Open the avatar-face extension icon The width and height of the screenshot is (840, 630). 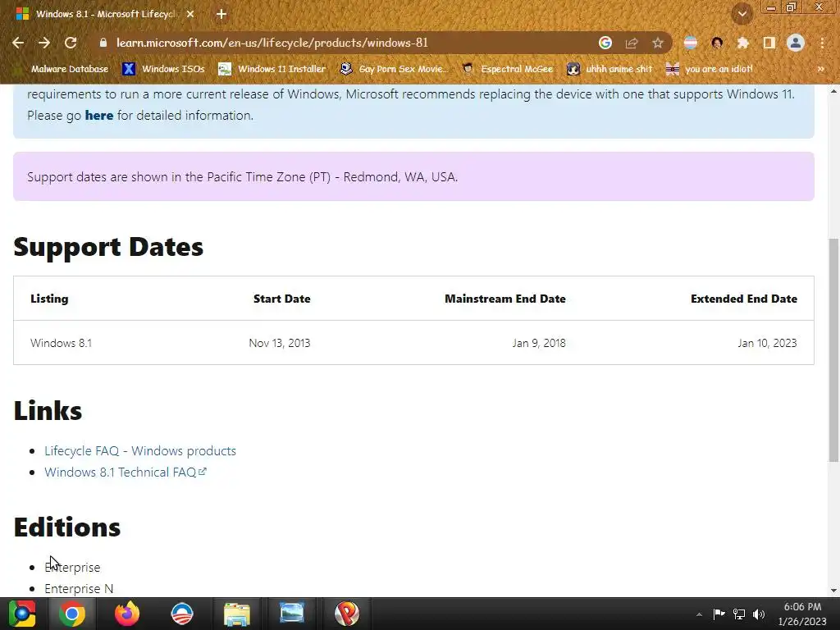tap(717, 43)
